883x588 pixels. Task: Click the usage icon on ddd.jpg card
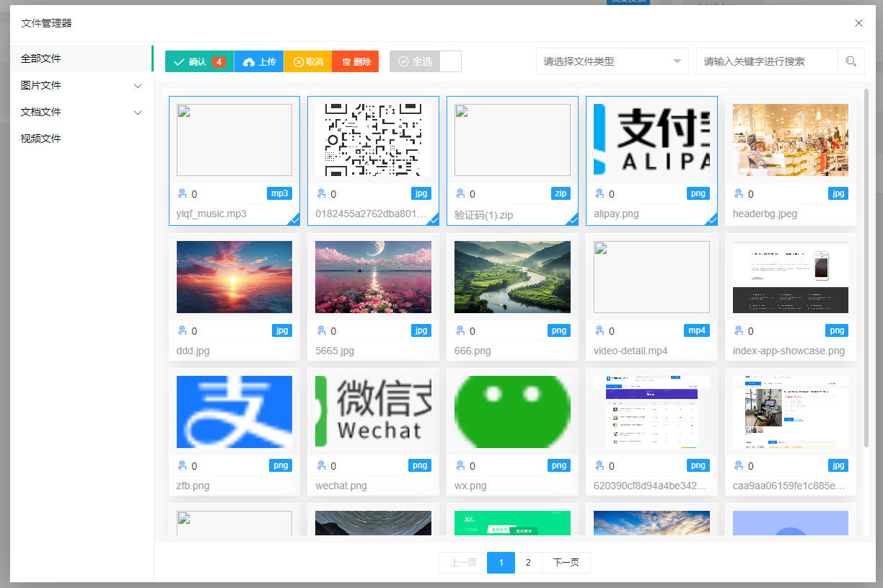pyautogui.click(x=182, y=331)
